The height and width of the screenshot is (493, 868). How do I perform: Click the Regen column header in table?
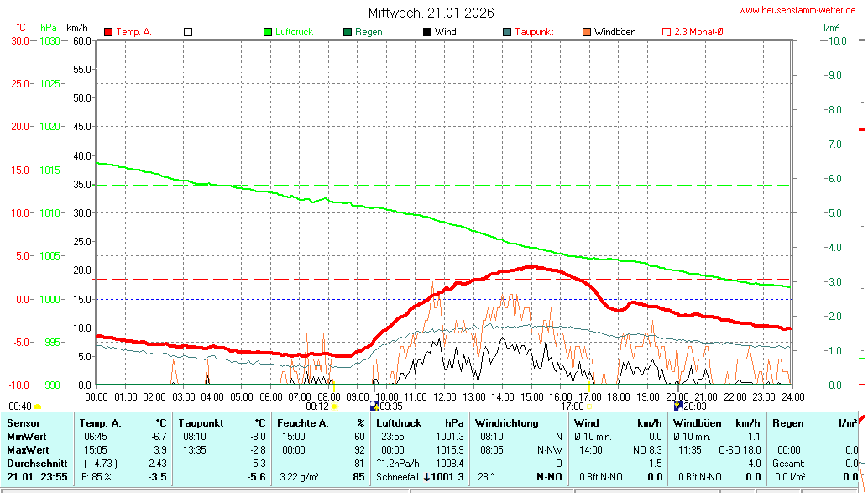pos(787,423)
